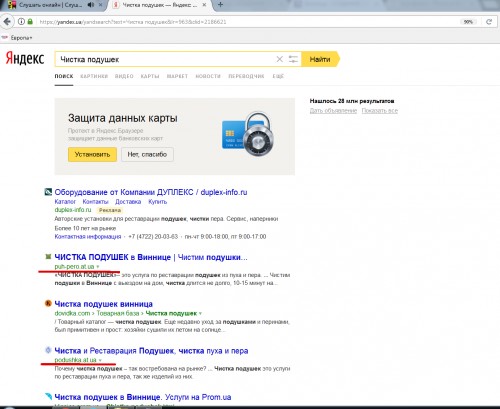Open Показать все link
The height and width of the screenshot is (409, 500).
380,111
